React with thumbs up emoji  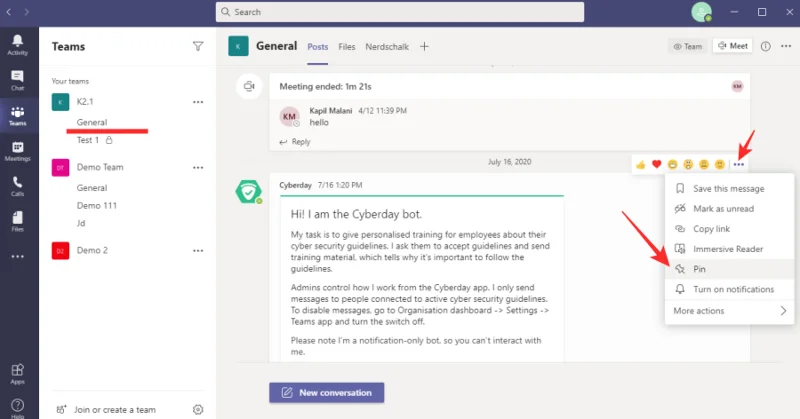tap(641, 164)
